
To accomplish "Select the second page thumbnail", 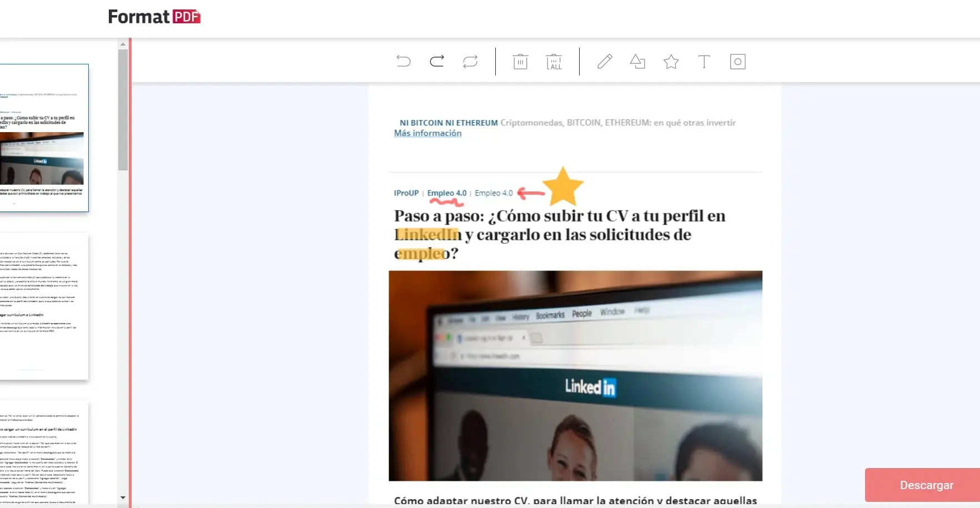I will pyautogui.click(x=44, y=306).
